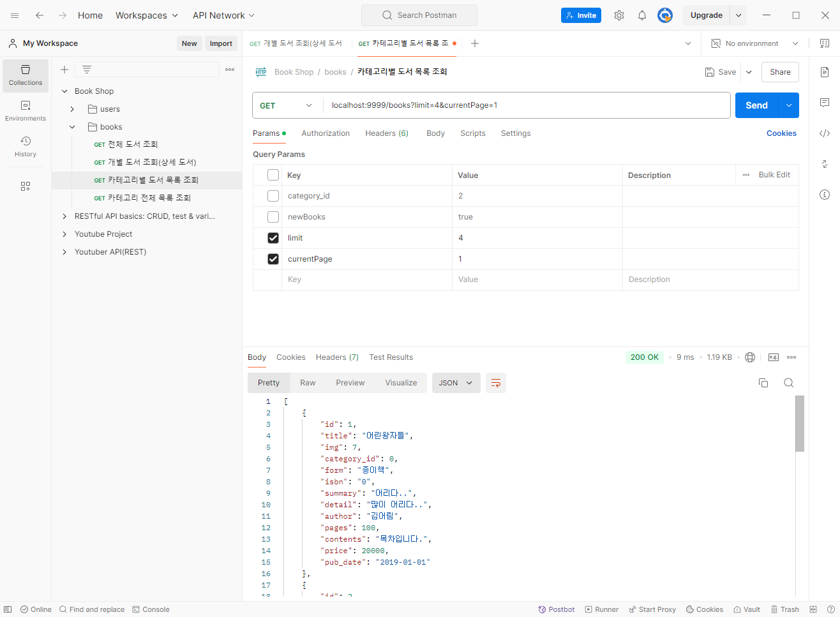This screenshot has width=840, height=617.
Task: Click the Invite button
Action: (581, 15)
